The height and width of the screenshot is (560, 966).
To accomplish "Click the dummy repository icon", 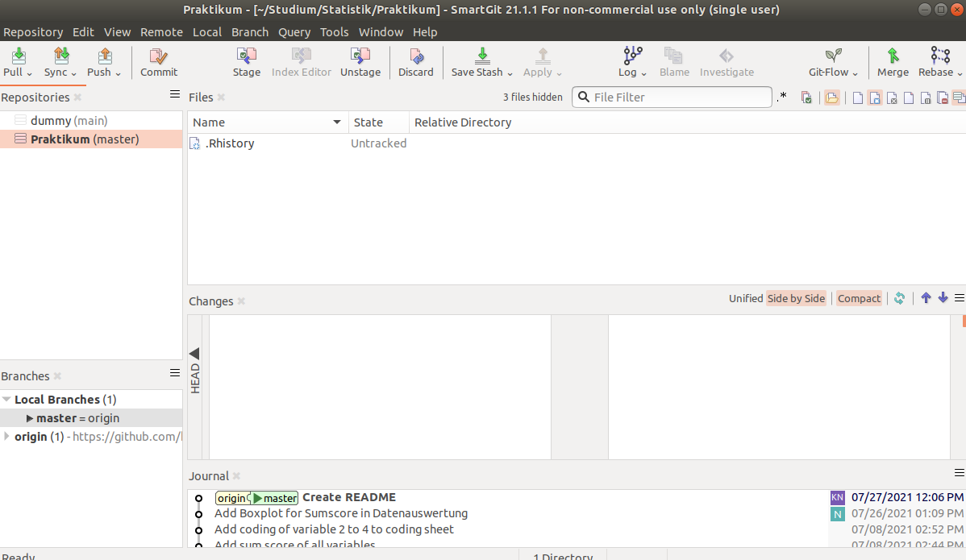I will pos(20,120).
